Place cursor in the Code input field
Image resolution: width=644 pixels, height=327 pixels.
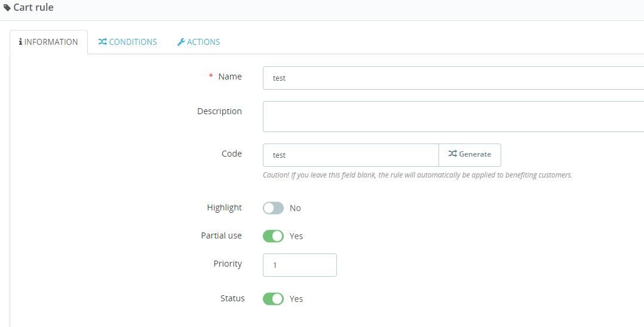(x=351, y=155)
